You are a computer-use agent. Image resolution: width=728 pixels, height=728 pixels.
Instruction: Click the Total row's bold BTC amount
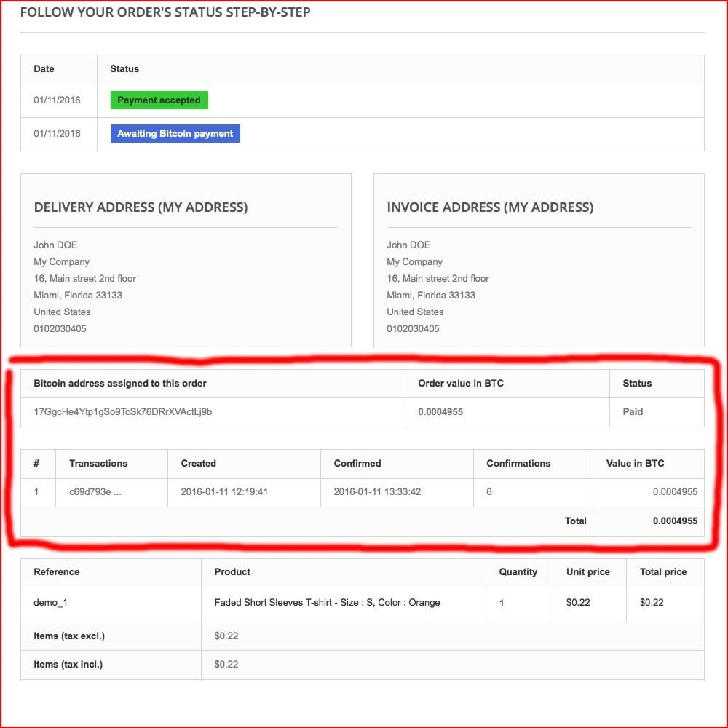click(x=675, y=521)
